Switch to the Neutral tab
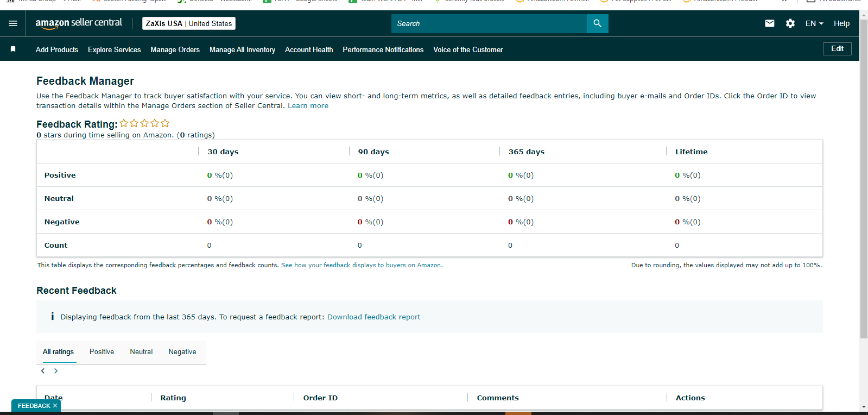Viewport: 868px width, 415px height. click(141, 352)
